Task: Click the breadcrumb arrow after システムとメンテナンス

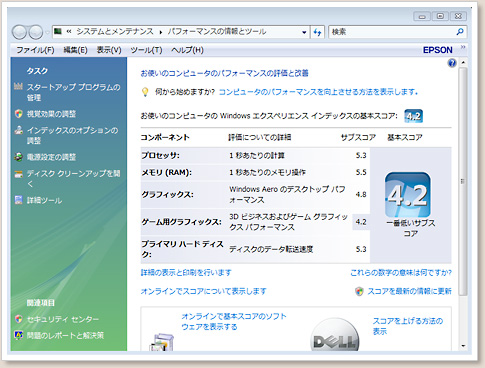Action: pos(161,32)
